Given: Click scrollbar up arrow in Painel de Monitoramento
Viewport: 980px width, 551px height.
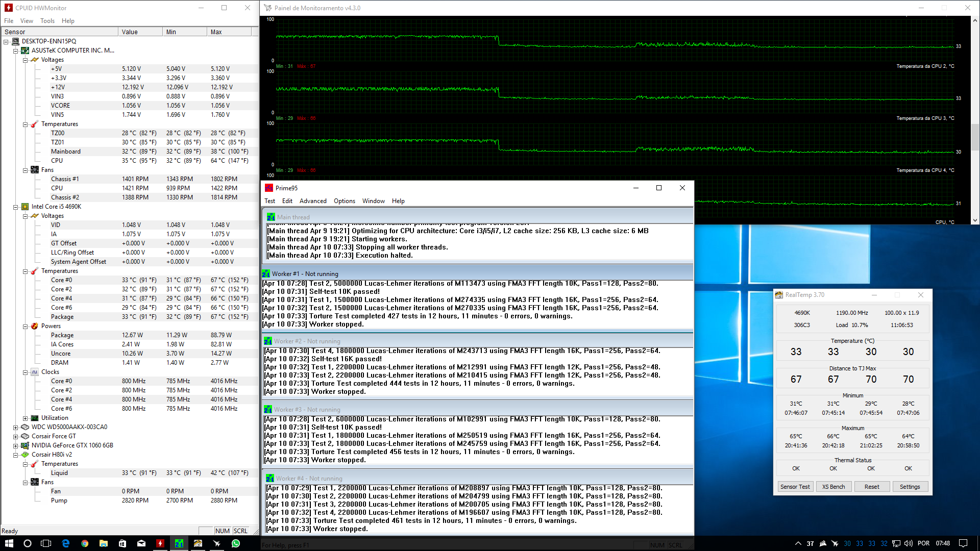Looking at the screenshot, I should pos(975,20).
